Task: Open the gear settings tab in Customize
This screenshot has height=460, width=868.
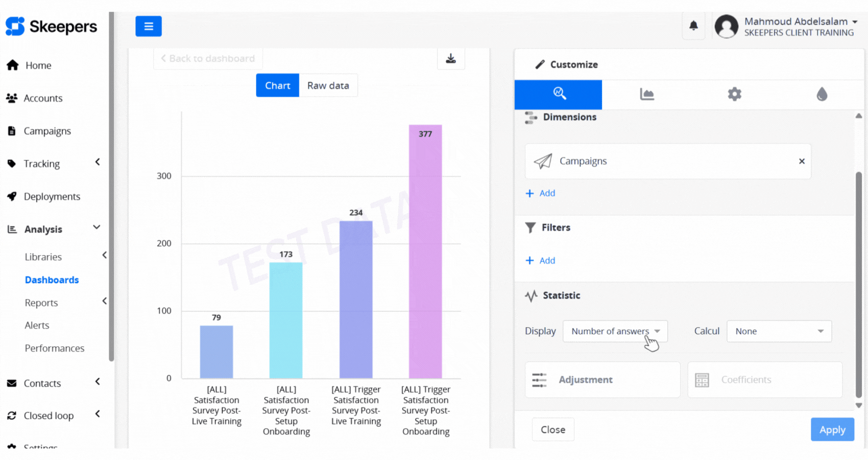Action: 734,94
